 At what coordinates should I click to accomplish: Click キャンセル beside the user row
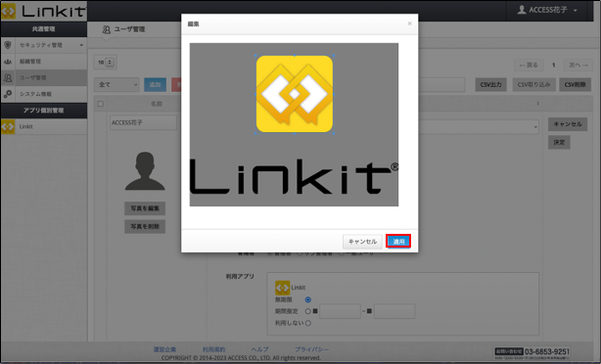[x=568, y=124]
